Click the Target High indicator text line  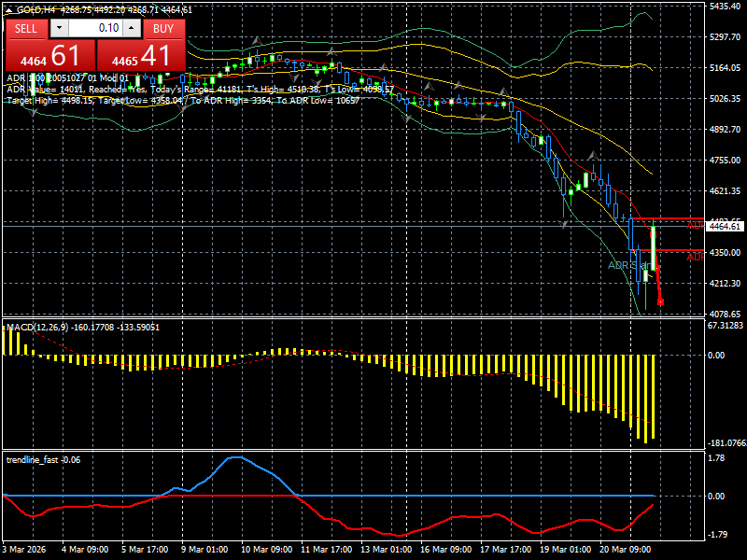pos(183,101)
